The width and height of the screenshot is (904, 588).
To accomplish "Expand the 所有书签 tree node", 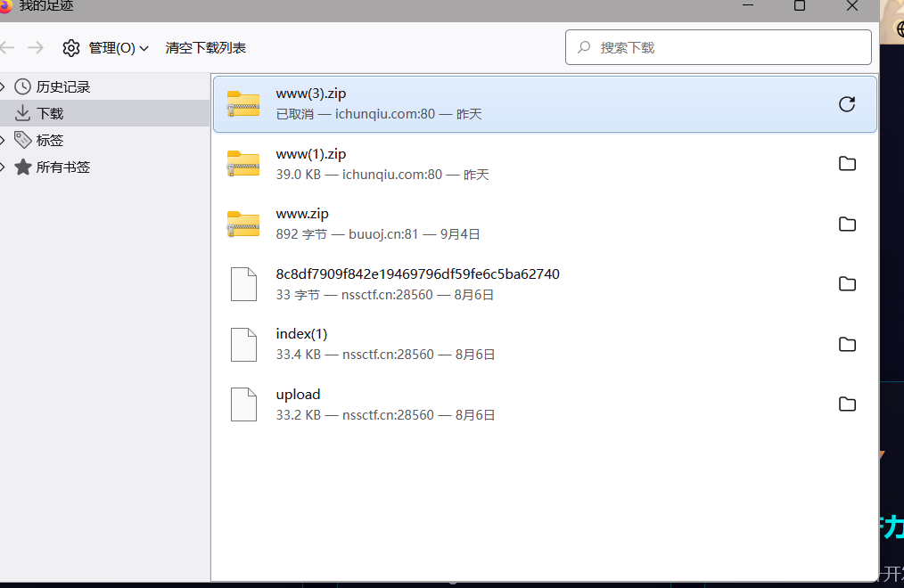I will 4,167.
